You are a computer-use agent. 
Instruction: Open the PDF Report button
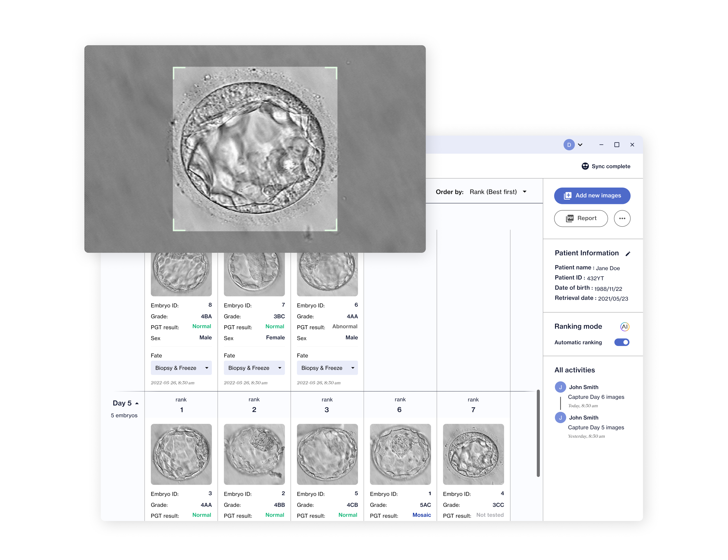tap(581, 218)
